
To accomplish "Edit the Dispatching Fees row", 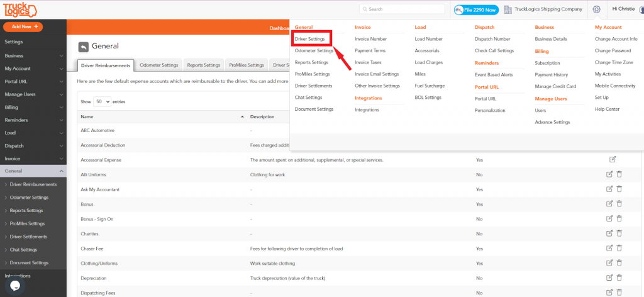I will [x=609, y=293].
